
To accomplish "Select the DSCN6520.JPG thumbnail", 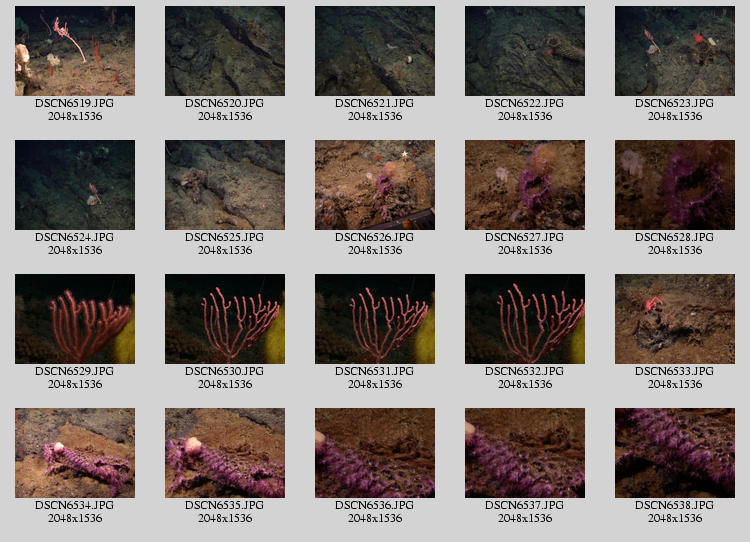I will 225,51.
